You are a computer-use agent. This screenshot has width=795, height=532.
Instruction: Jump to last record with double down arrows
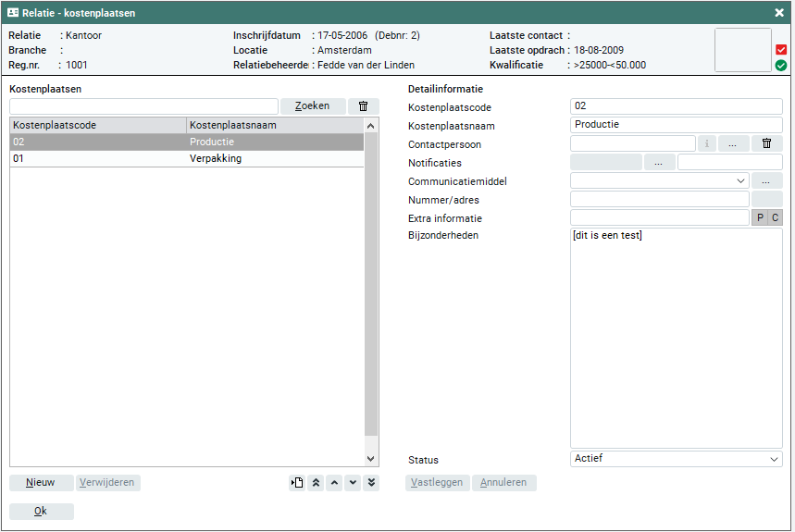tap(371, 483)
